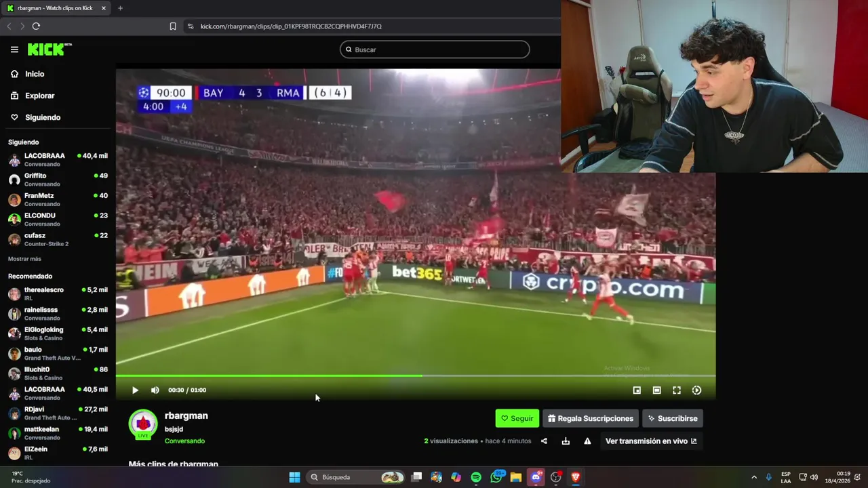Open Siguiendo in the sidebar
The image size is (868, 488).
coord(42,117)
